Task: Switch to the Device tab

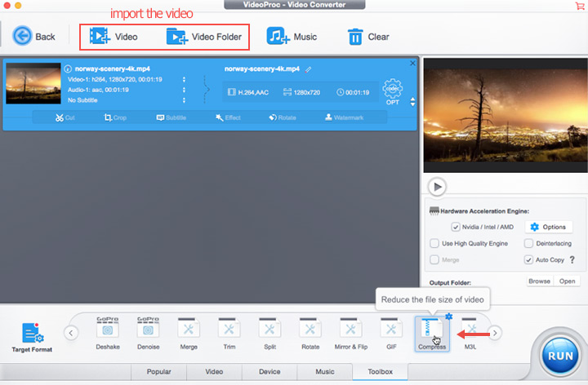Action: [269, 372]
